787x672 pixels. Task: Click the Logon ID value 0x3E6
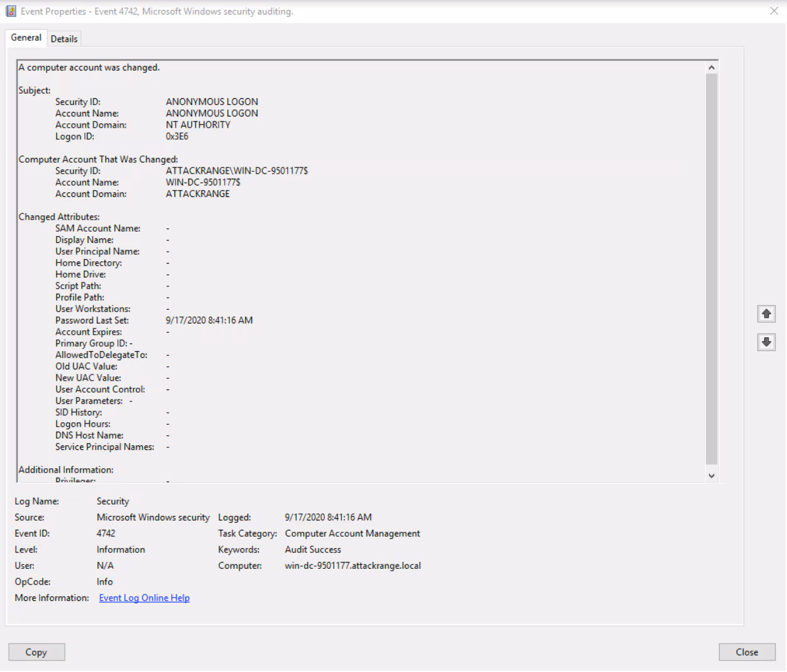pyautogui.click(x=177, y=137)
